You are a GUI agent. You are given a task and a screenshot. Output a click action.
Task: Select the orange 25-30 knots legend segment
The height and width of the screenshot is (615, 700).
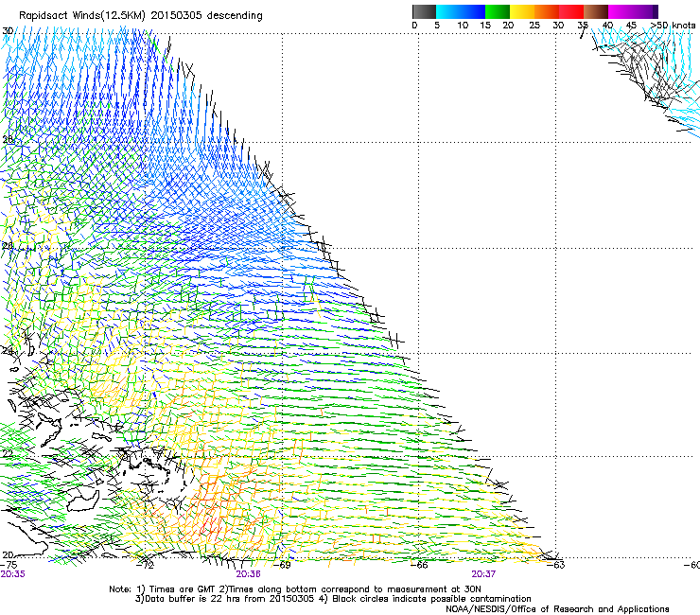(547, 11)
